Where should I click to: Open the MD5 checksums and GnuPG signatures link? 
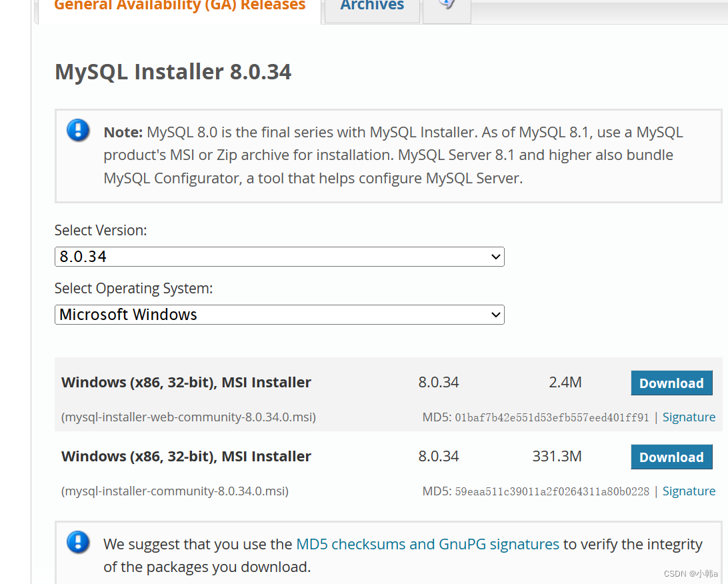(x=427, y=544)
